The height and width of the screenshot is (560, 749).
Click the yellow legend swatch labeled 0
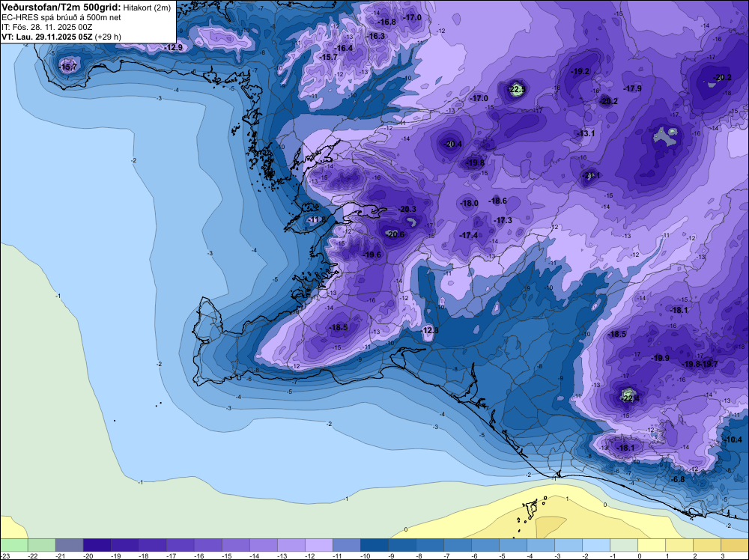[651, 545]
